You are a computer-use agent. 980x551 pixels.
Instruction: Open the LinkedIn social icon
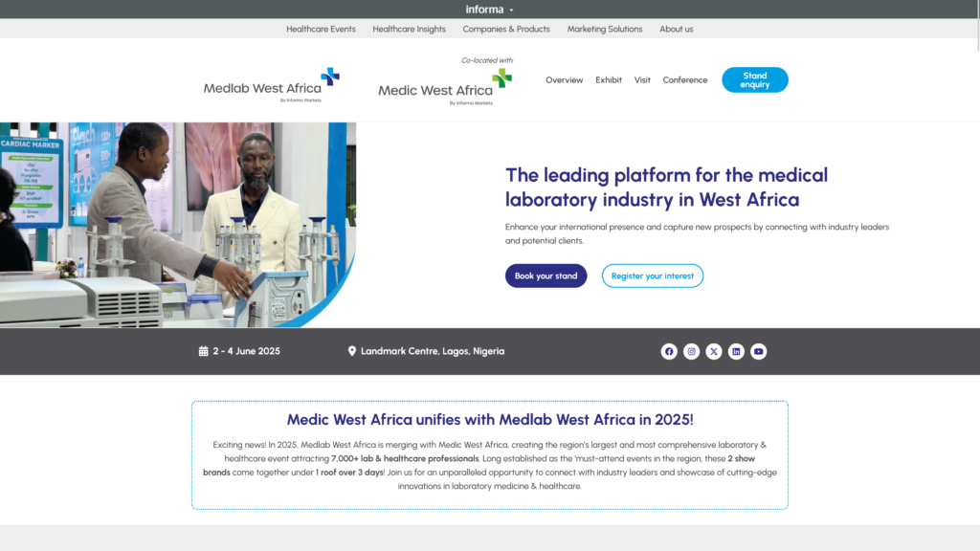736,352
